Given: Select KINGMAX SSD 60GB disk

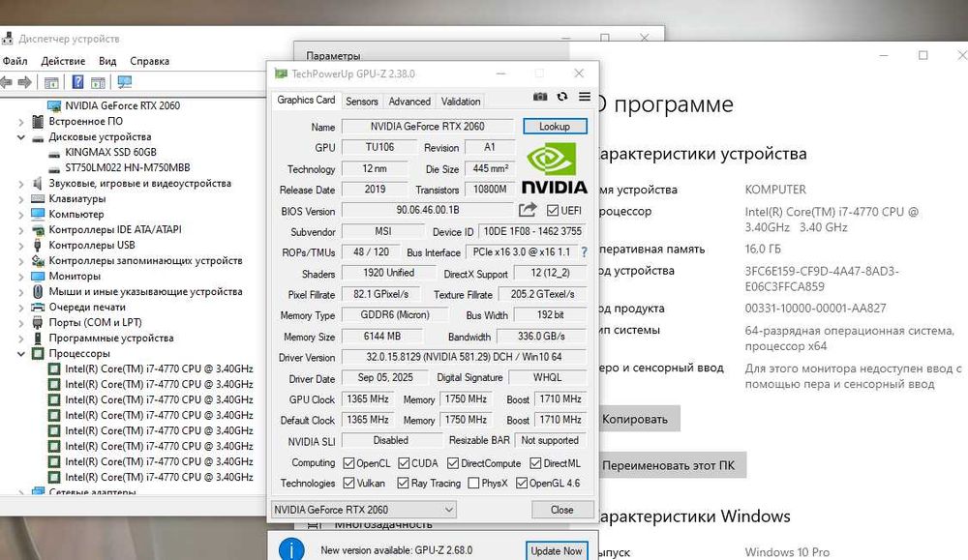Looking at the screenshot, I should pyautogui.click(x=110, y=152).
